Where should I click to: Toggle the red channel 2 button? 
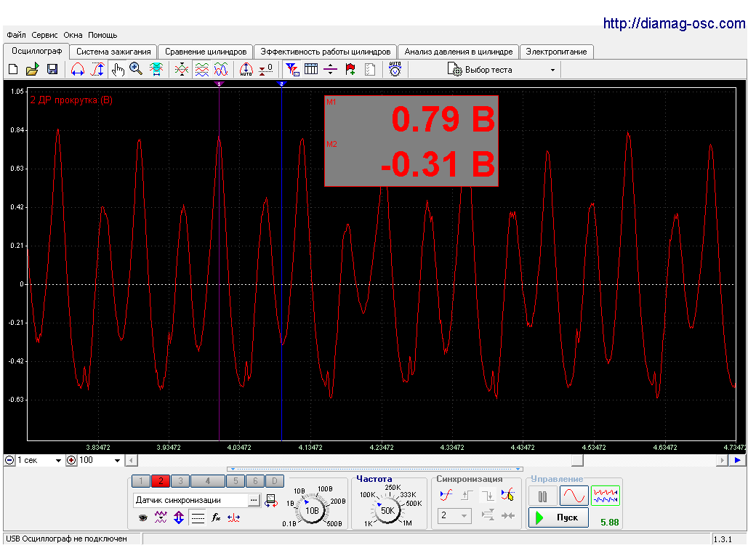click(161, 480)
